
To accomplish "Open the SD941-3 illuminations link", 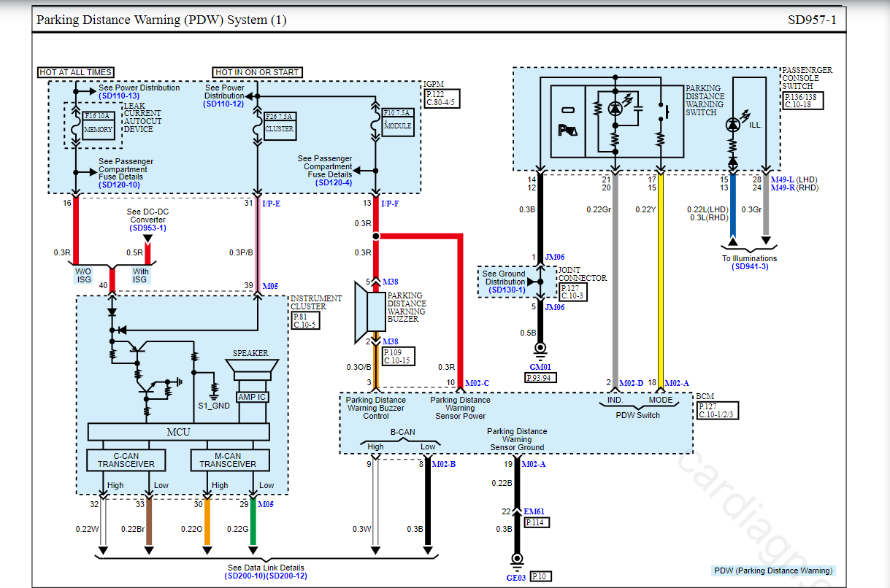I will [750, 267].
